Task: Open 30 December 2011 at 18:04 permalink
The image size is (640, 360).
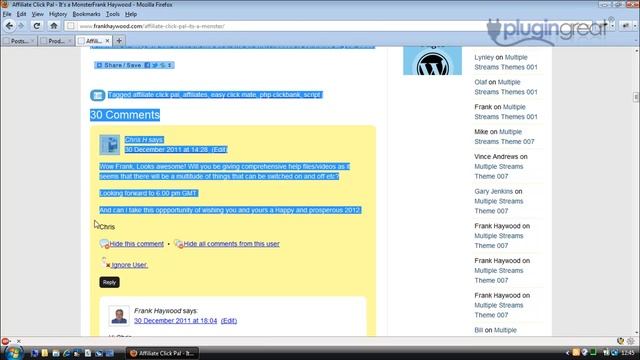Action: pyautogui.click(x=176, y=321)
